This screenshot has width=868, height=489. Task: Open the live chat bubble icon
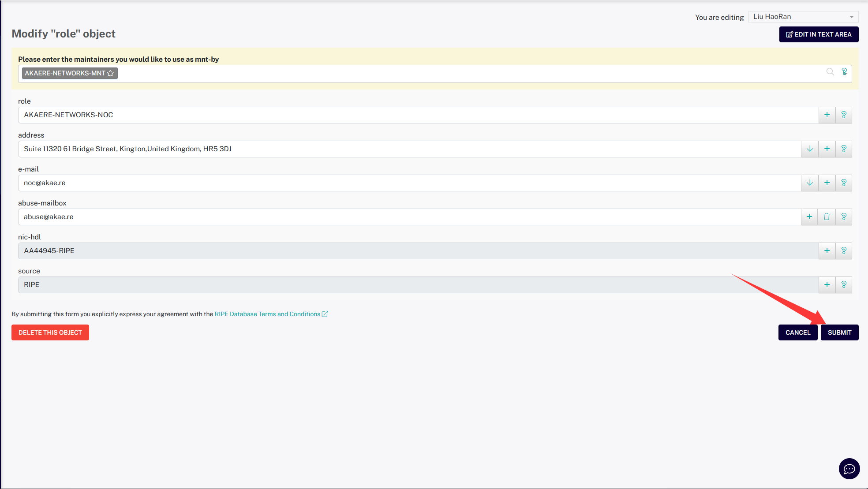tap(849, 469)
